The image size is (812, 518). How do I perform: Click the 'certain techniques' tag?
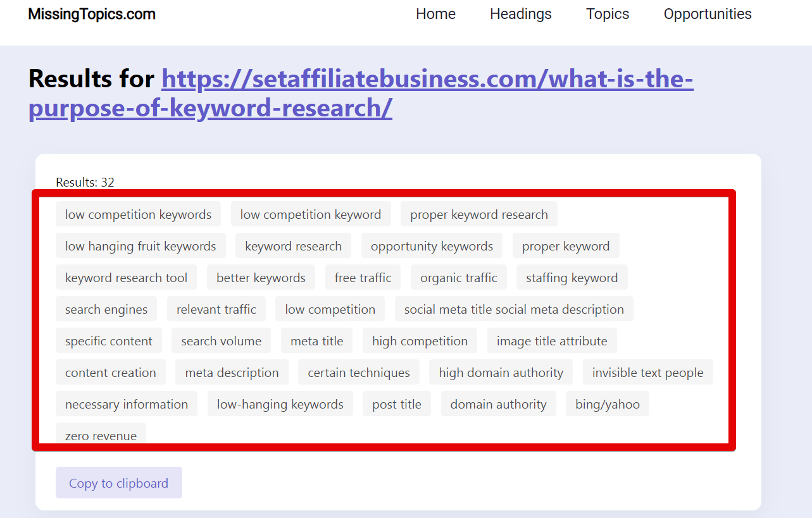(359, 373)
